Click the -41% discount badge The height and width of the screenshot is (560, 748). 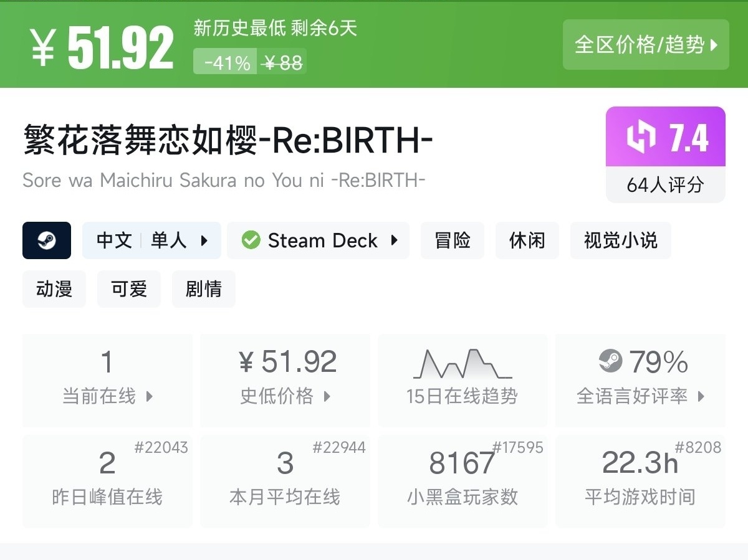(x=227, y=62)
